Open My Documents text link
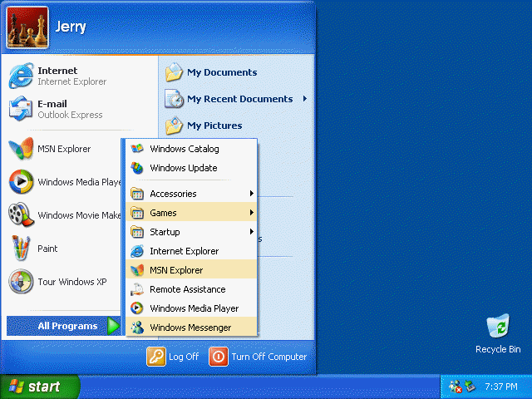The width and height of the screenshot is (532, 399). tap(222, 72)
